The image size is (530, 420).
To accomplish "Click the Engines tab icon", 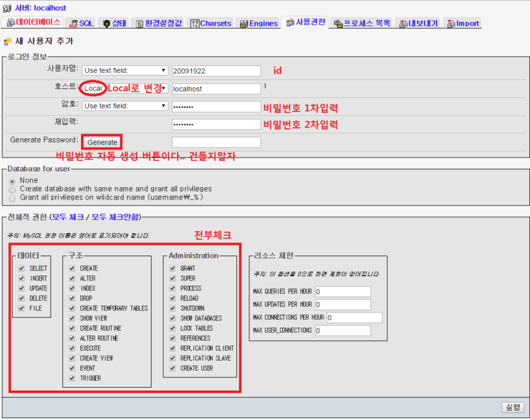I will (244, 24).
